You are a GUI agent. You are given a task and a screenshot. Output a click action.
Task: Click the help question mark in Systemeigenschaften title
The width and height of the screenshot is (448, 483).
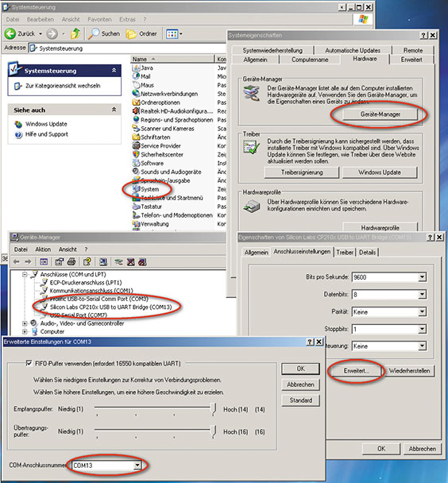coord(423,36)
